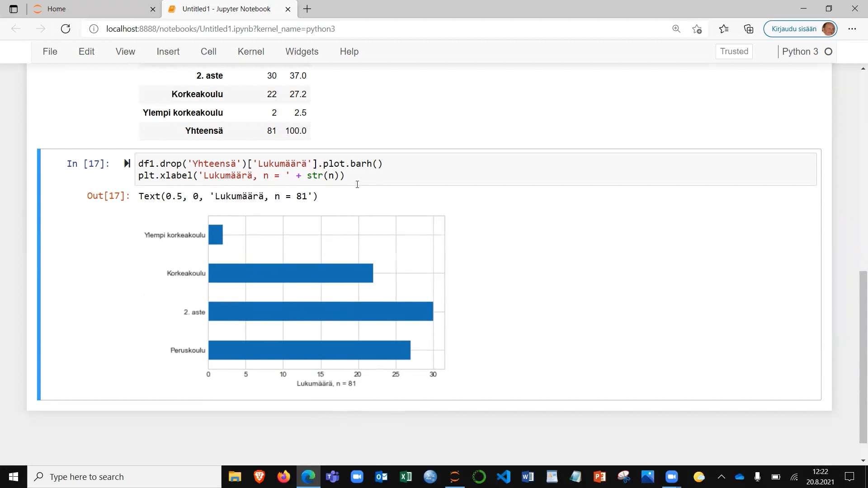The width and height of the screenshot is (868, 488).
Task: Click the Python 3 kernel status circle
Action: [x=828, y=52]
